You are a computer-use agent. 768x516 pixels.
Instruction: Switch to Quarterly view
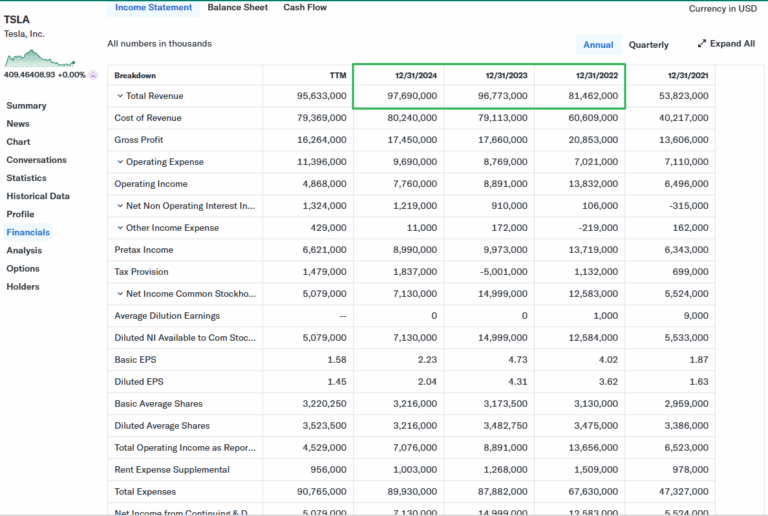click(648, 45)
